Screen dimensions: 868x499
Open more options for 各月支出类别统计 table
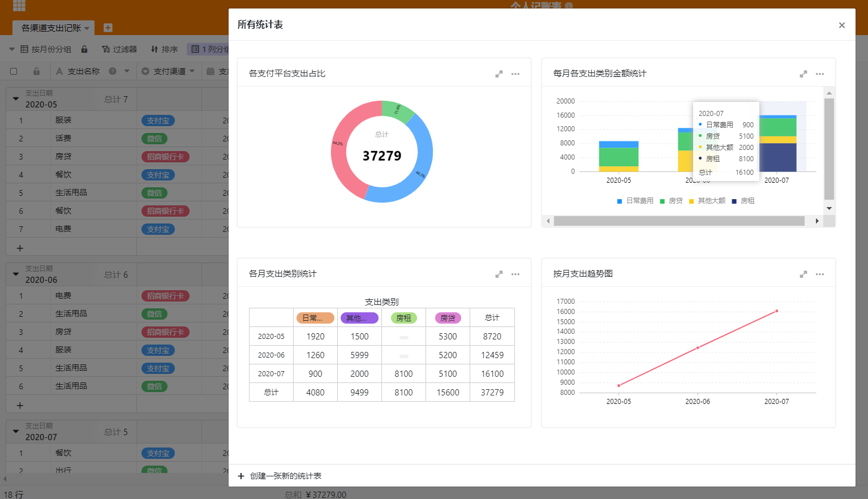[x=515, y=274]
